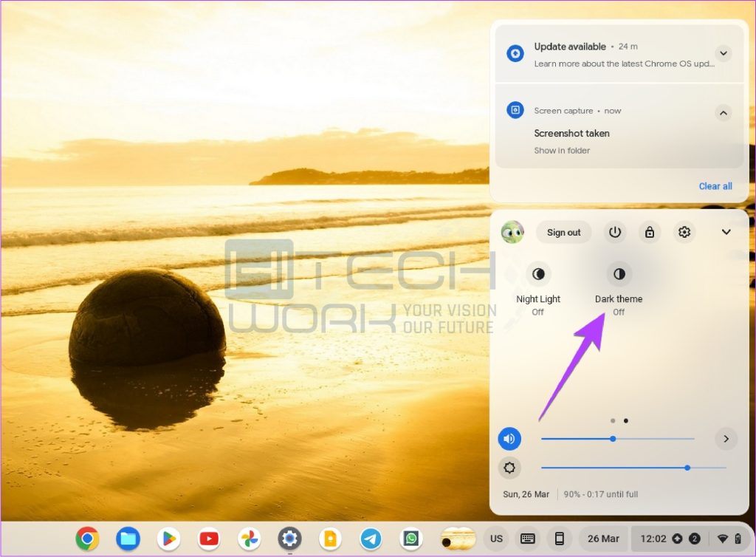Click the 26 Mar date button
Image resolution: width=756 pixels, height=557 pixels.
pos(603,539)
